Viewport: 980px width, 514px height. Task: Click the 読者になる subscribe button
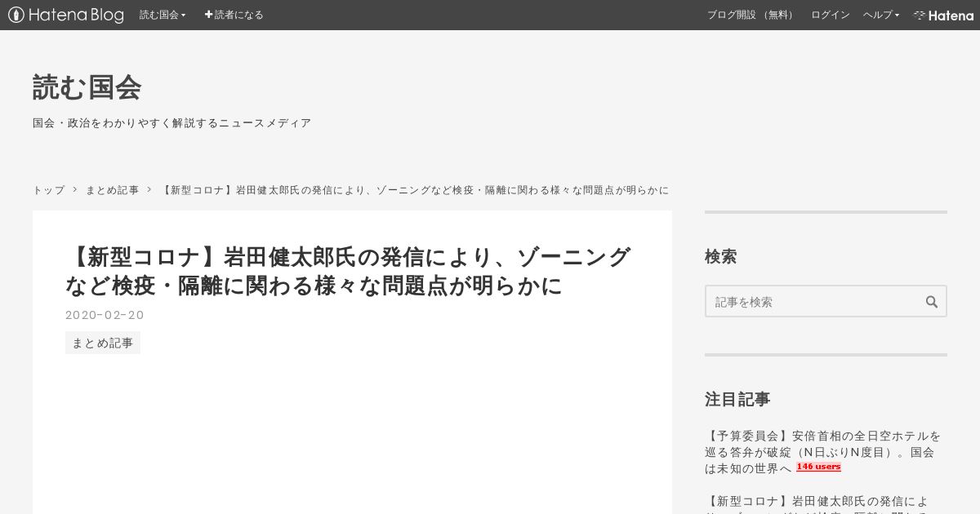(x=234, y=15)
